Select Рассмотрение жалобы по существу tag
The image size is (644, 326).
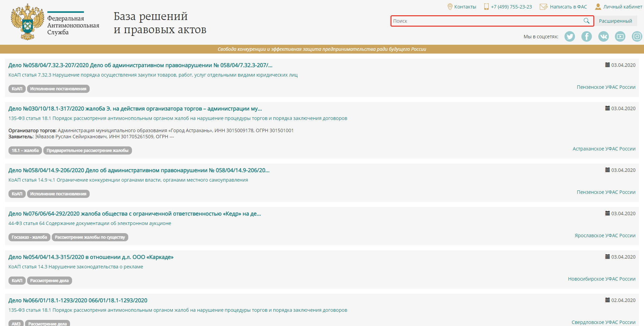pos(90,237)
